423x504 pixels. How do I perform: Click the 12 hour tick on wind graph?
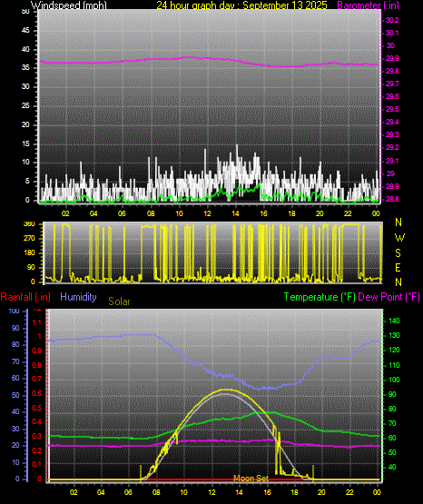208,213
